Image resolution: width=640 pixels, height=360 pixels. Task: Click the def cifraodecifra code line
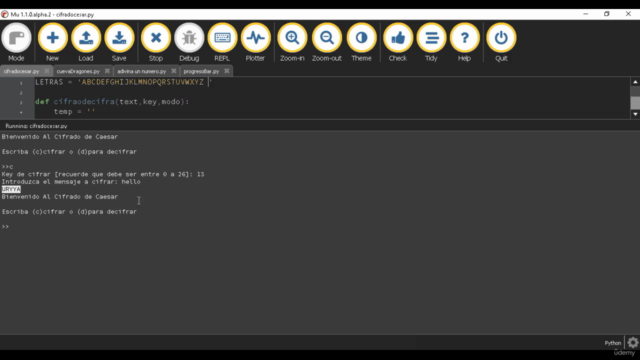[x=112, y=102]
